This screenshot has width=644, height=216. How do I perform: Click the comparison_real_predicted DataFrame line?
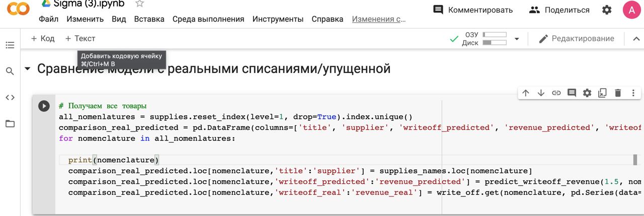[351, 127]
